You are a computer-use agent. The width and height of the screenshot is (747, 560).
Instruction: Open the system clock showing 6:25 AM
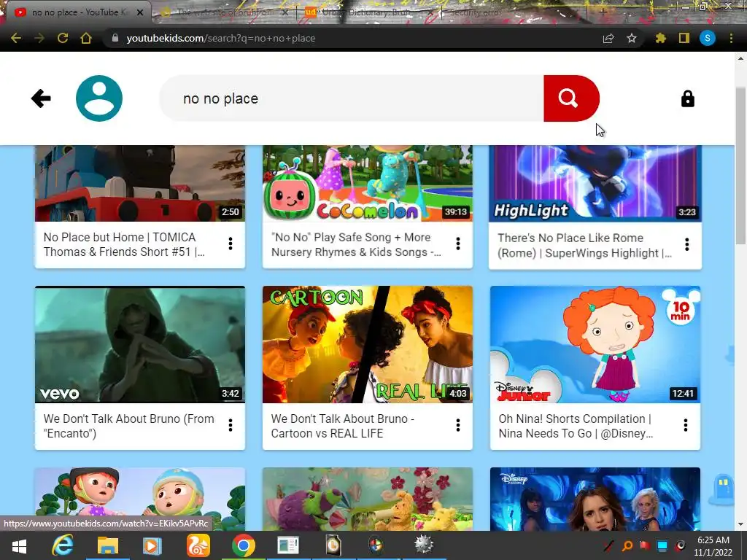click(713, 545)
